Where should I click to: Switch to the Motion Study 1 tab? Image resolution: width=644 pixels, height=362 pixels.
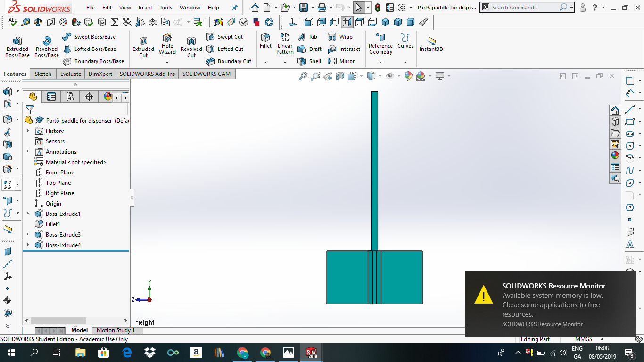(x=116, y=330)
